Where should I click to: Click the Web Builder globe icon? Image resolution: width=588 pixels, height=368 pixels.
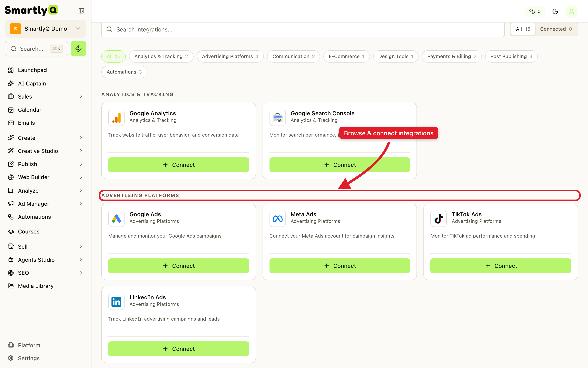[x=11, y=177]
